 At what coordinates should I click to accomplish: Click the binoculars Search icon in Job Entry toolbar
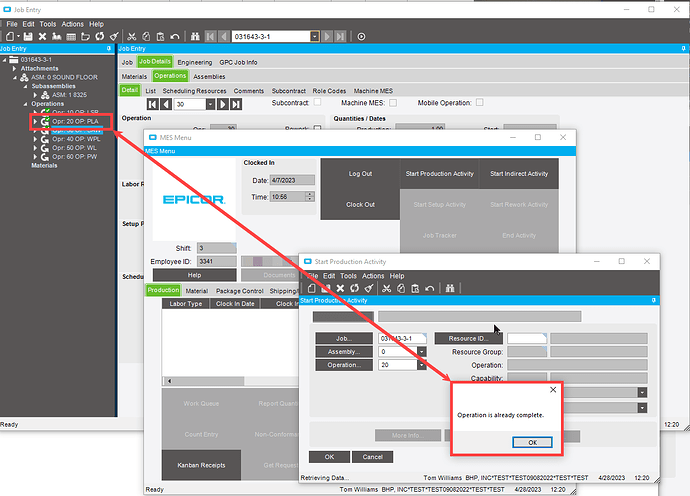point(195,37)
